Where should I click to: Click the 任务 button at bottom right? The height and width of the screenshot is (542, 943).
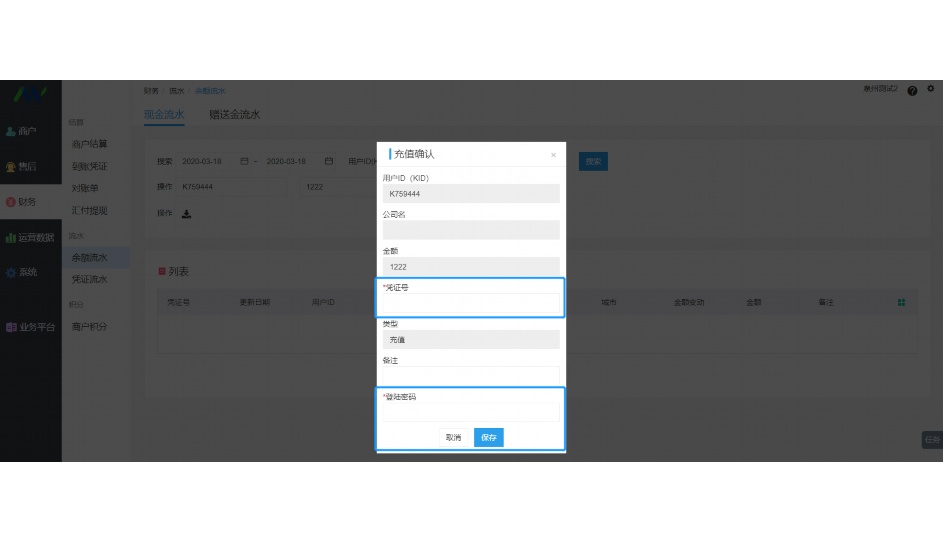click(x=931, y=439)
